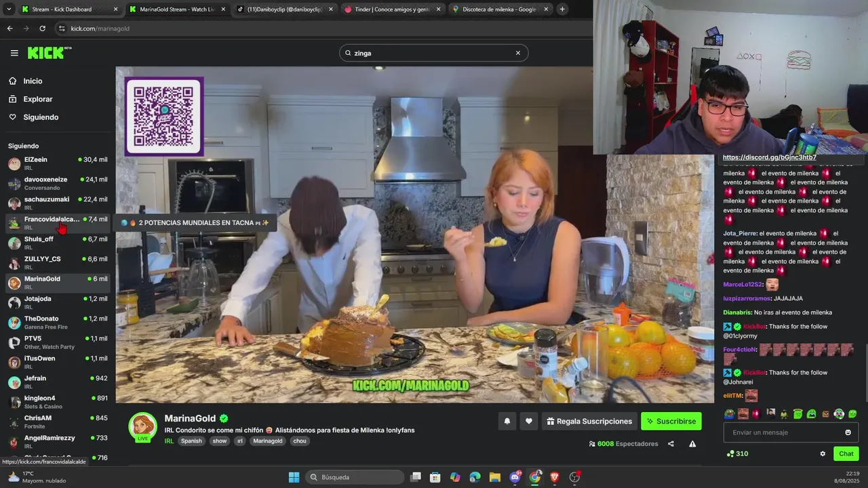868x488 pixels.
Task: Insert the last green blob quick emote
Action: [852, 413]
